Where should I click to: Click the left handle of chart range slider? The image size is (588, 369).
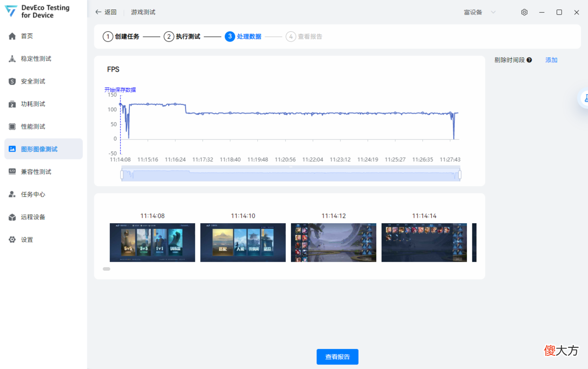point(122,174)
